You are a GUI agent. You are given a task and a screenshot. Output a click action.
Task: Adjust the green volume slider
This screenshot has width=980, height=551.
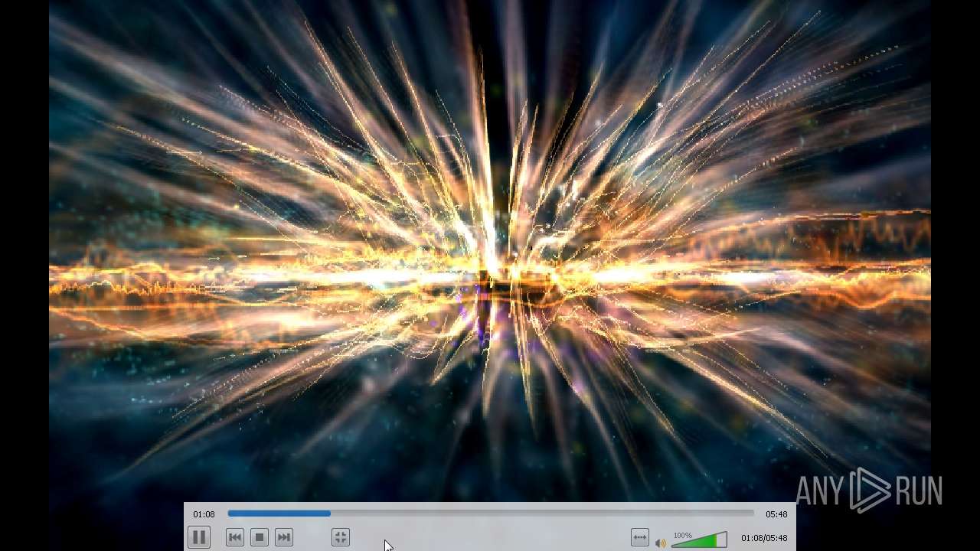[x=699, y=540]
